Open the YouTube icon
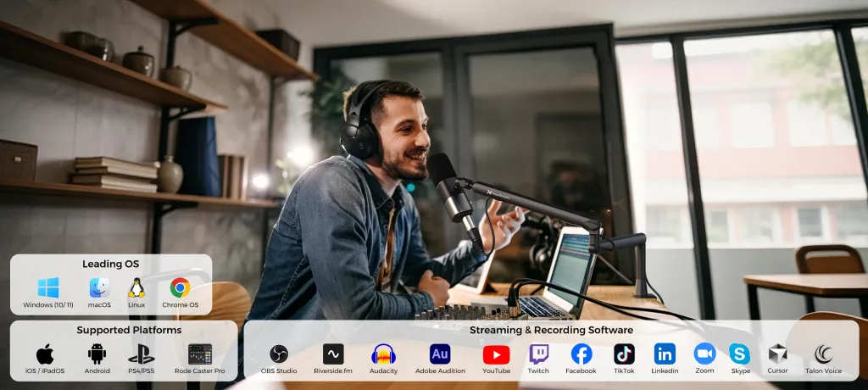This screenshot has height=390, width=868. click(496, 354)
